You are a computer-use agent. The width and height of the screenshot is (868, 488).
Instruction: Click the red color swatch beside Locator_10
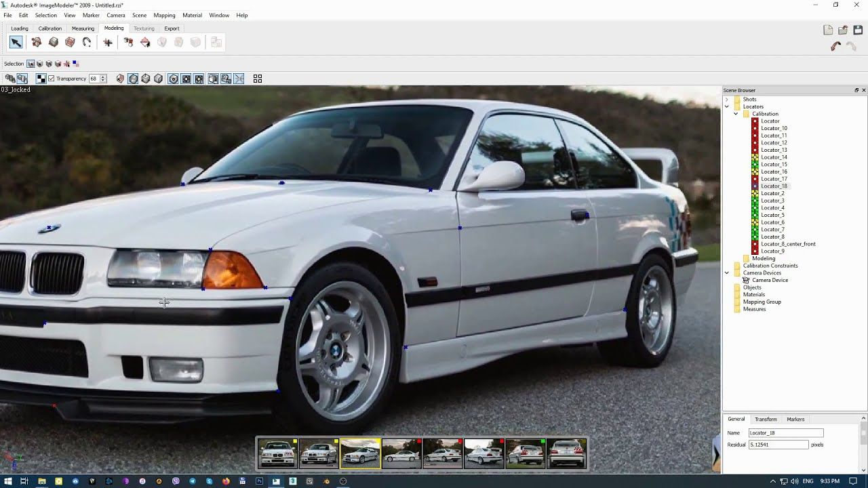[754, 128]
